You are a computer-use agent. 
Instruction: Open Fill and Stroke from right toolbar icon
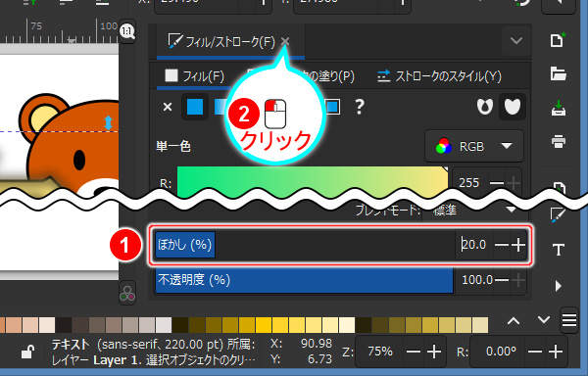point(558,215)
